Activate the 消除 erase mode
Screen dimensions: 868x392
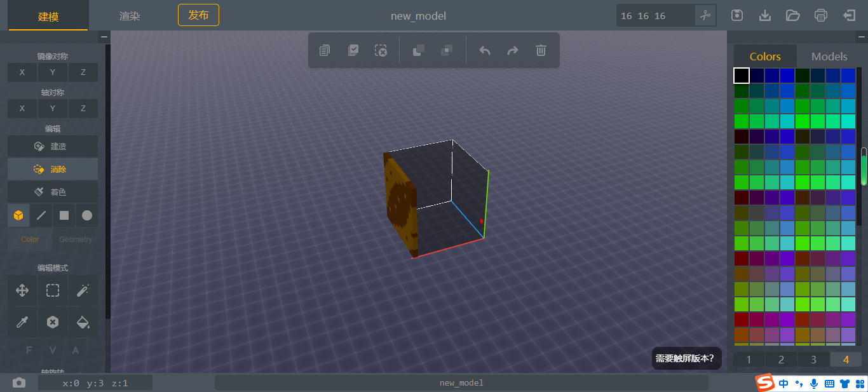53,169
